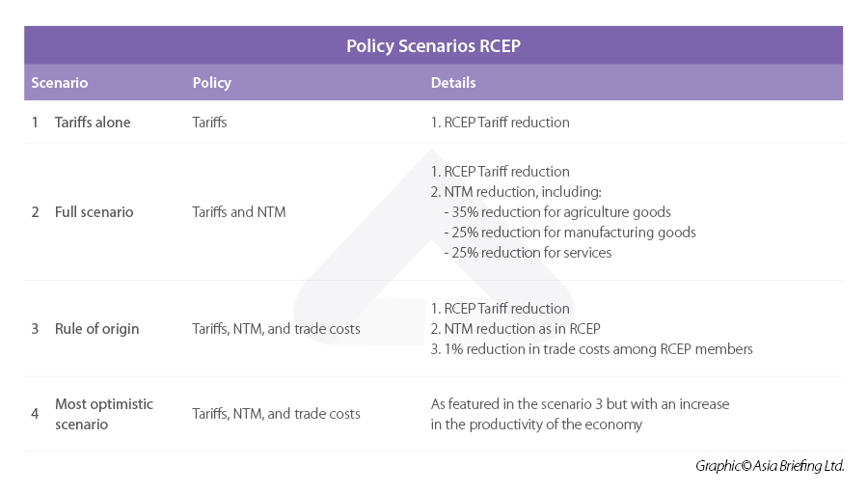The height and width of the screenshot is (494, 868).
Task: Click the "Tariffs and NTM" policy cell
Action: click(x=239, y=211)
